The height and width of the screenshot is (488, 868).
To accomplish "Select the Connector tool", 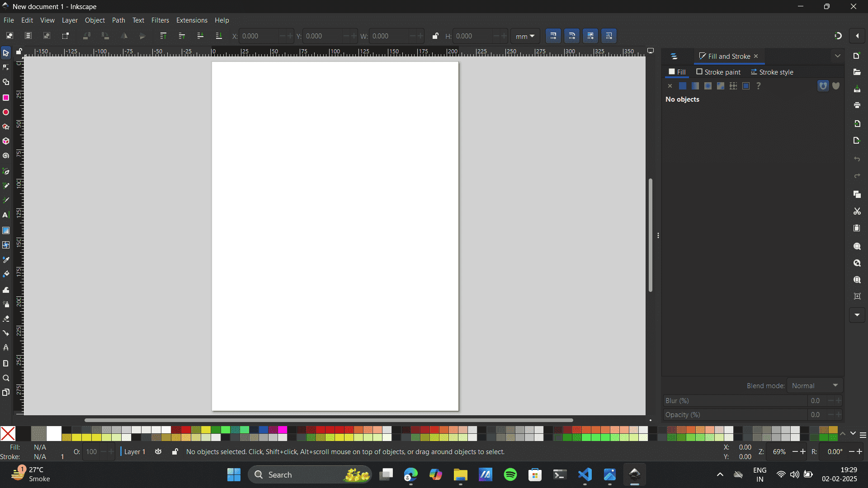I will pos(6,333).
